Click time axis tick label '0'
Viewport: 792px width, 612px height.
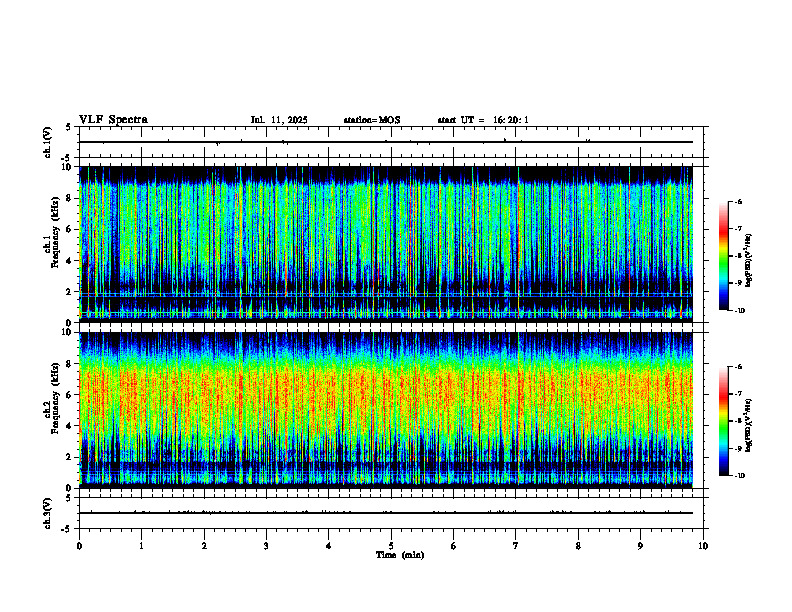point(79,546)
